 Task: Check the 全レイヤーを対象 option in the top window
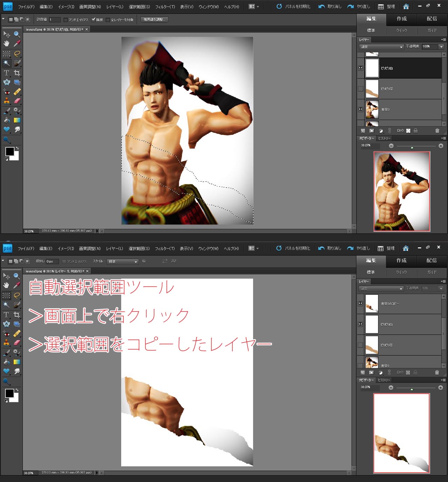[x=108, y=20]
